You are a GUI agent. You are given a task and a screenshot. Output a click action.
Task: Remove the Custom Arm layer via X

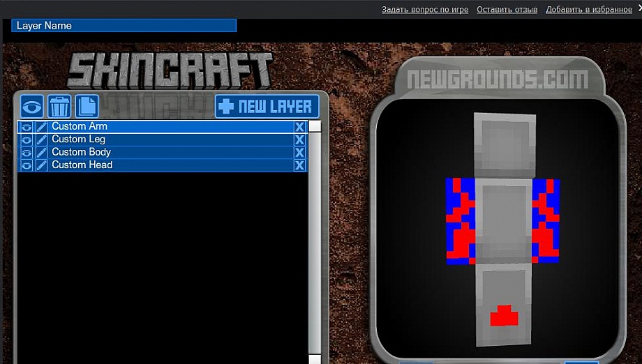299,127
